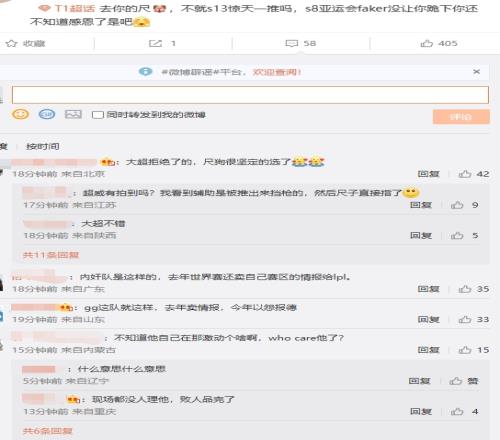
Task: Click in the comment input field
Action: point(250,95)
